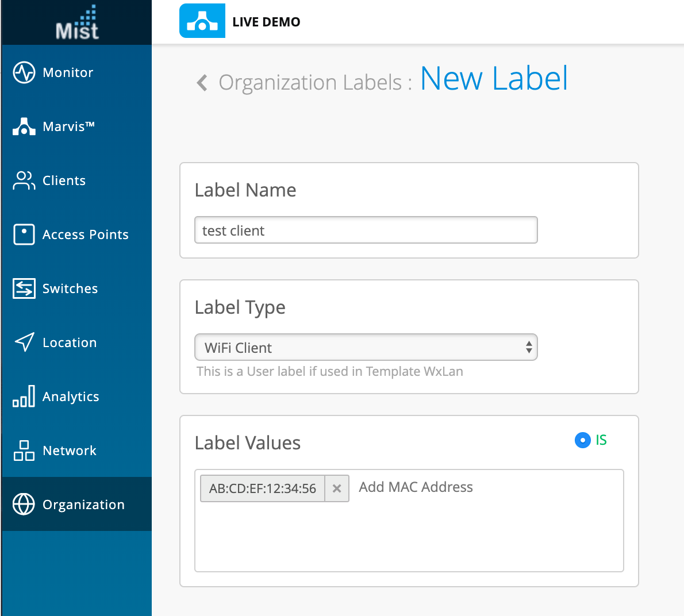Click the Mist logo

tap(77, 23)
